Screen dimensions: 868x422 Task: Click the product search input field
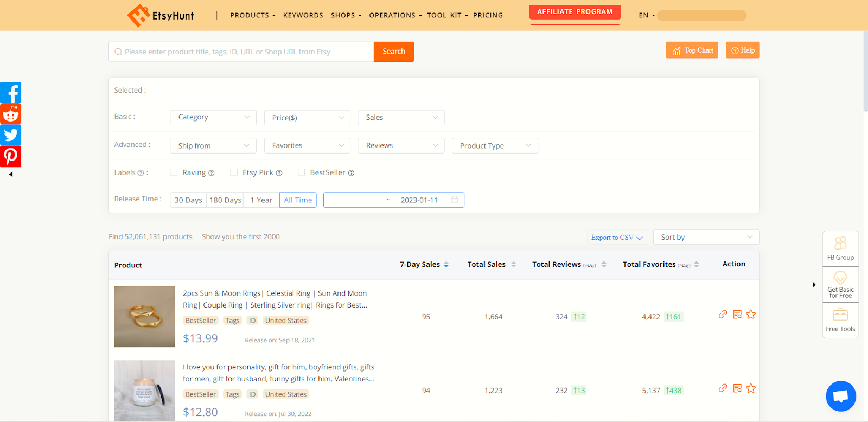coord(241,52)
